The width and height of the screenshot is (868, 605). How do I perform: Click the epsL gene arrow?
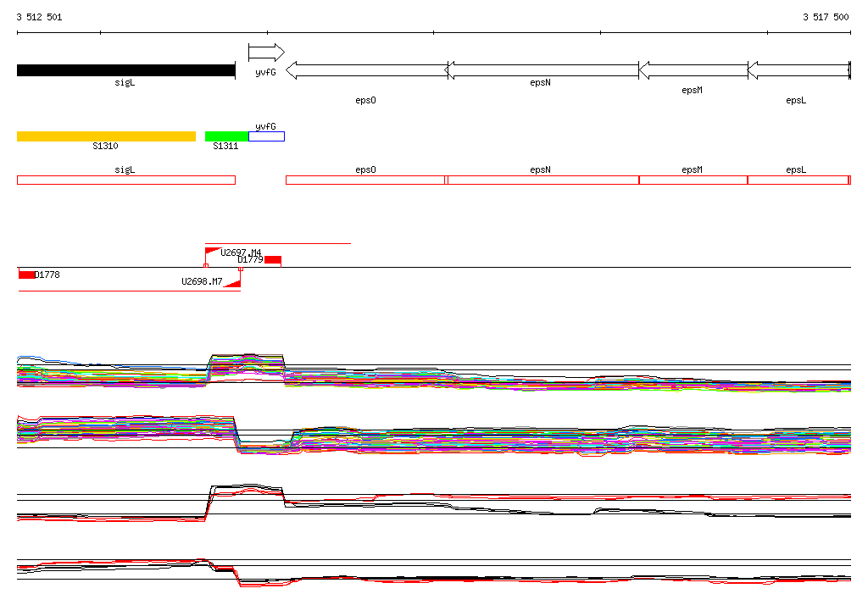pyautogui.click(x=798, y=70)
